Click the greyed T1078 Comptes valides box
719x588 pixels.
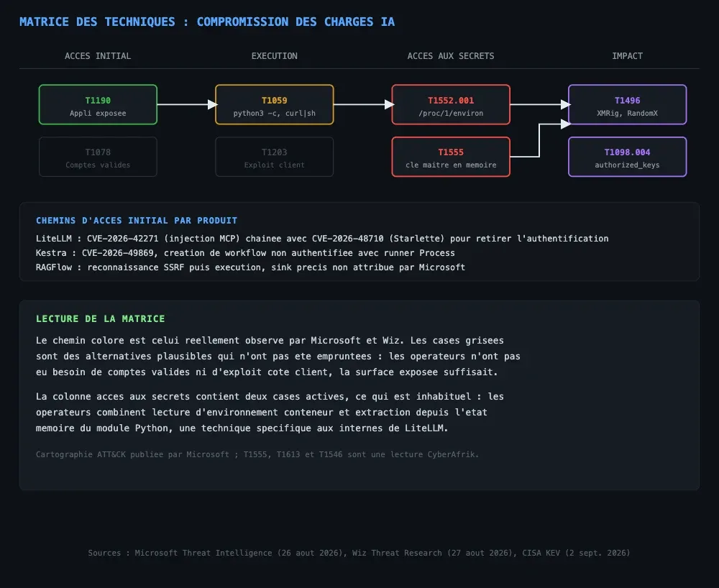[x=98, y=157]
